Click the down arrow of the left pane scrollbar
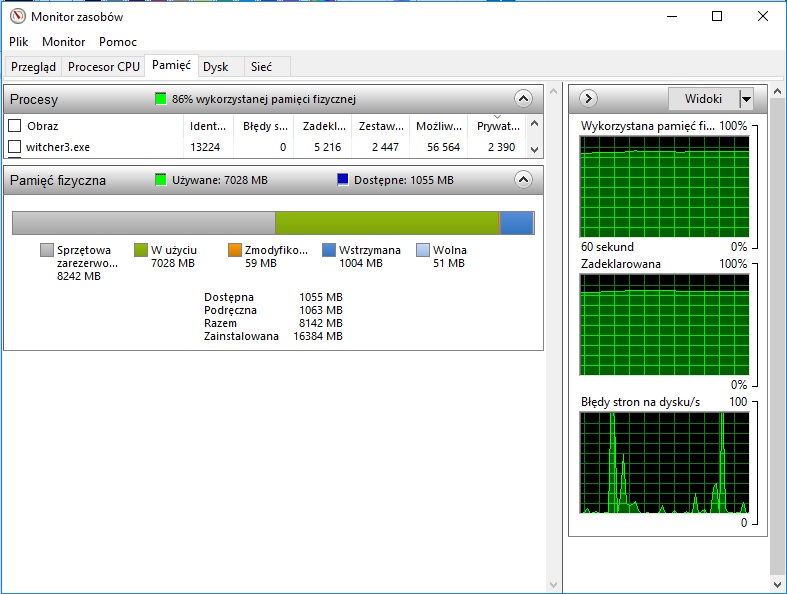 tap(553, 585)
